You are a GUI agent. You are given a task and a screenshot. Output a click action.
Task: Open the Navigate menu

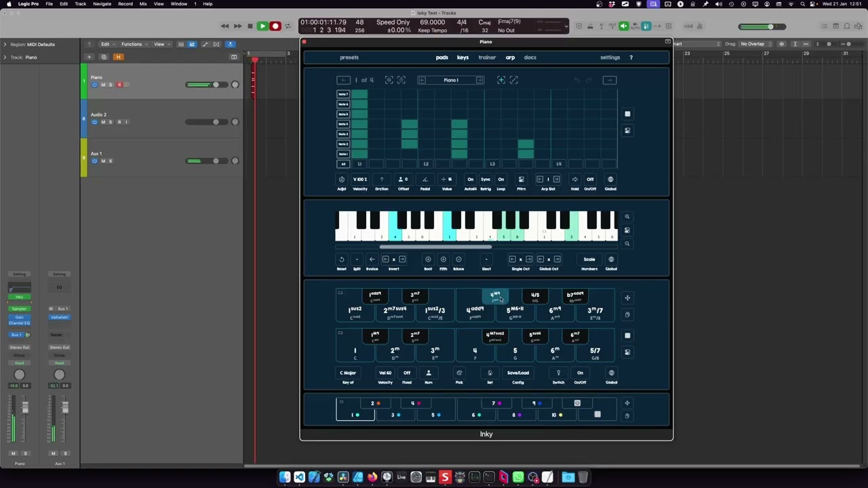click(x=102, y=4)
